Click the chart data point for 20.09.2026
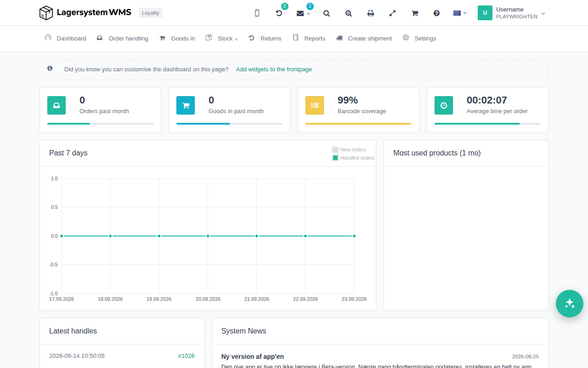 pos(208,236)
